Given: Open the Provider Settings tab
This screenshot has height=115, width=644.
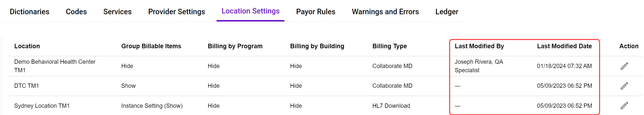Looking at the screenshot, I should (x=176, y=11).
